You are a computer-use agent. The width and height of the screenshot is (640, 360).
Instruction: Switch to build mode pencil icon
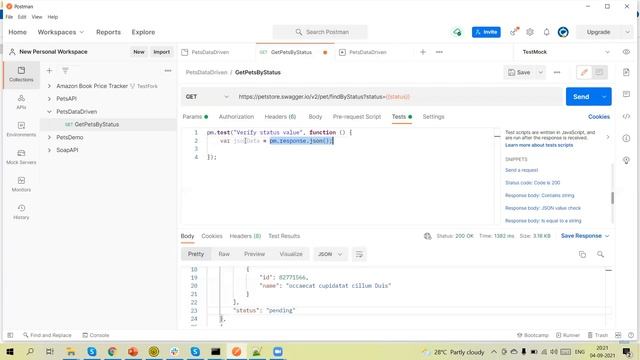point(584,72)
